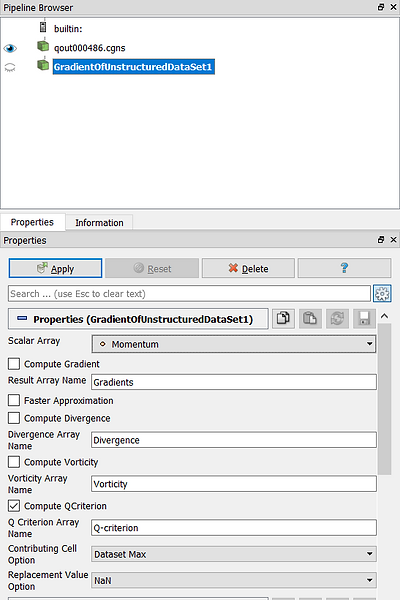Edit the Divergence Array Name field
This screenshot has height=600, width=400.
[234, 440]
